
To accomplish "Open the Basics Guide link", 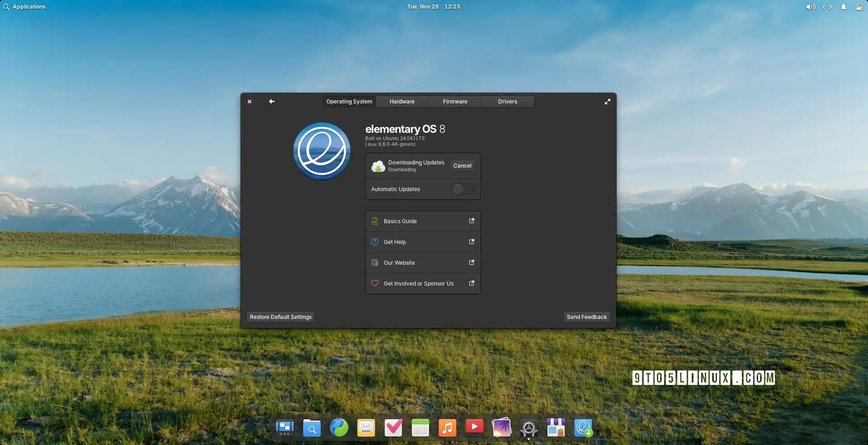I will [423, 221].
